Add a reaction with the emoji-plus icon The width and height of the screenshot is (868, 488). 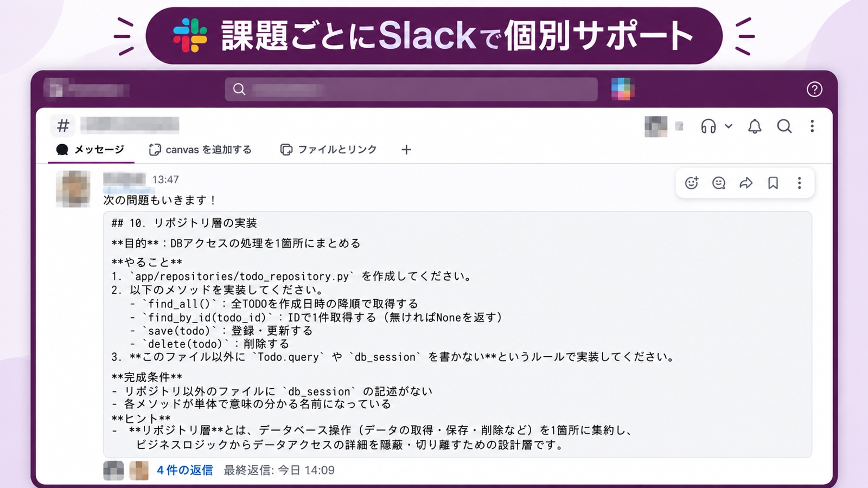[692, 183]
